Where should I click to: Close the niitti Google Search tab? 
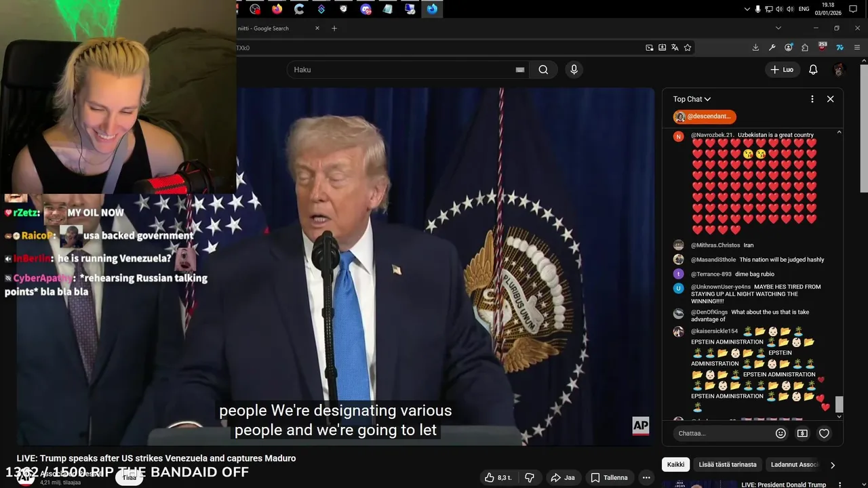(317, 28)
